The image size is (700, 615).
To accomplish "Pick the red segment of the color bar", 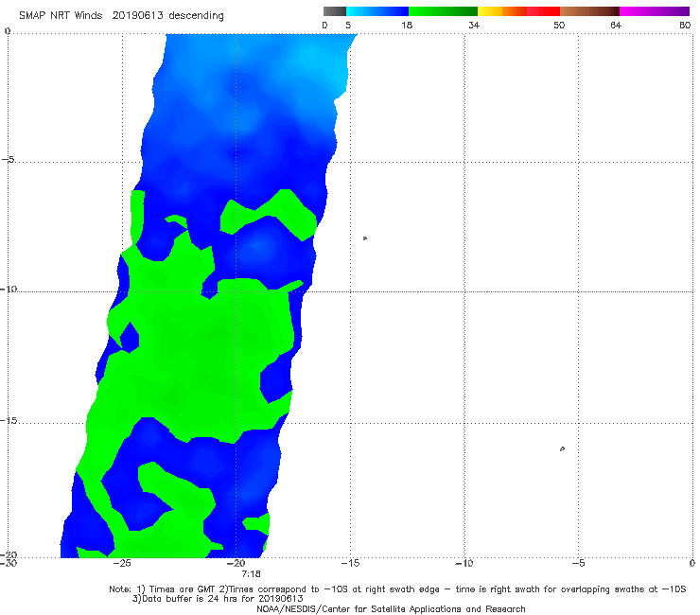I will (x=543, y=11).
